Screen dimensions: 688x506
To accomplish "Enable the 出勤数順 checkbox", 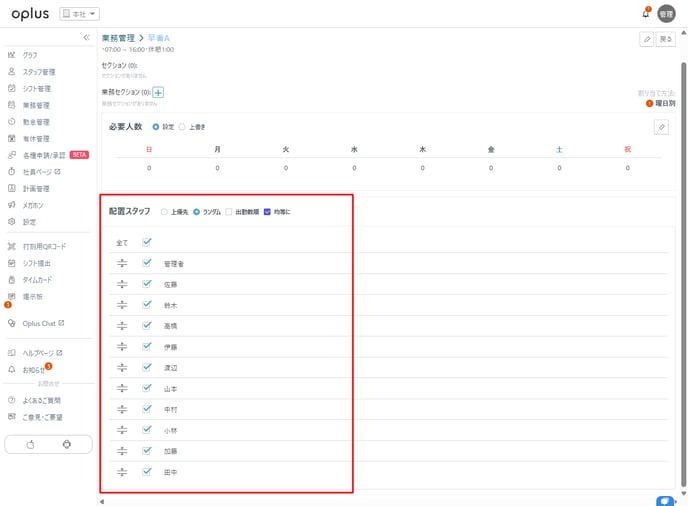I will tap(229, 212).
